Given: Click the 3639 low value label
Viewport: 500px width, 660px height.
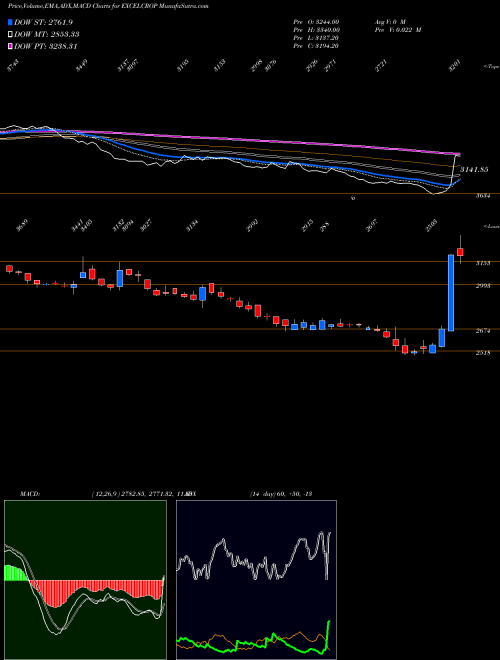Looking at the screenshot, I should [22, 226].
